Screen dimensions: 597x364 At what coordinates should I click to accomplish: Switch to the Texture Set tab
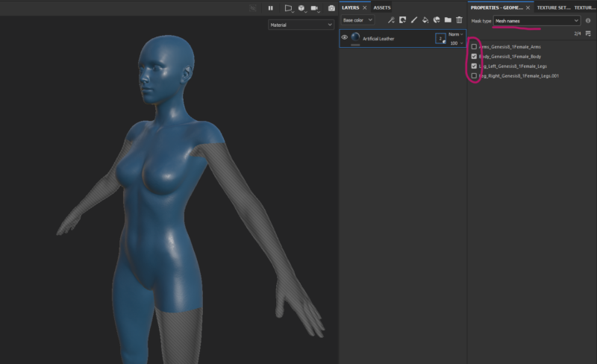pyautogui.click(x=554, y=7)
